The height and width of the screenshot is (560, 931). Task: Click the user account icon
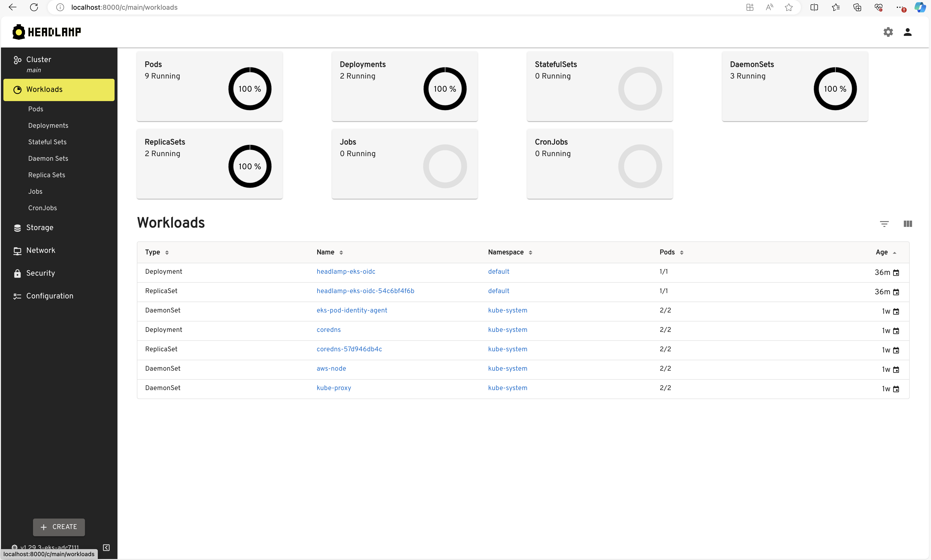(x=907, y=32)
